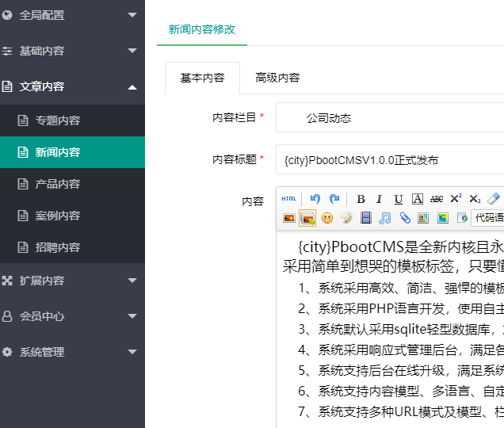Switch editor to HTML source mode
The height and width of the screenshot is (428, 504).
289,199
